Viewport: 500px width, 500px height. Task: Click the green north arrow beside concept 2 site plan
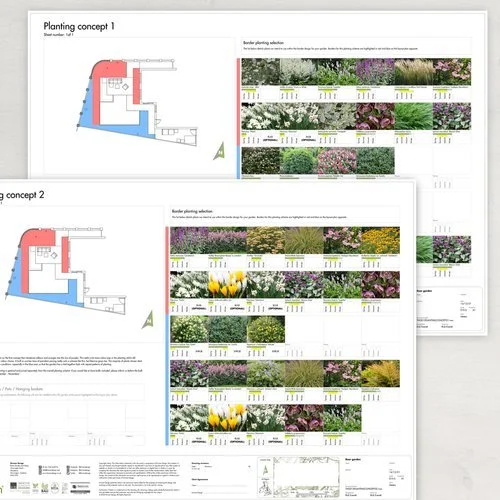[x=148, y=319]
